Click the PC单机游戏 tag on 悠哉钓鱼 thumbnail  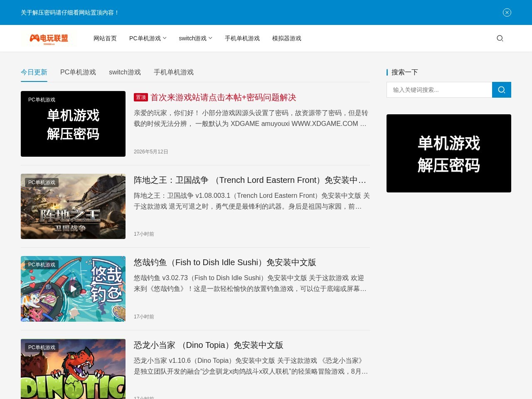coord(42,265)
